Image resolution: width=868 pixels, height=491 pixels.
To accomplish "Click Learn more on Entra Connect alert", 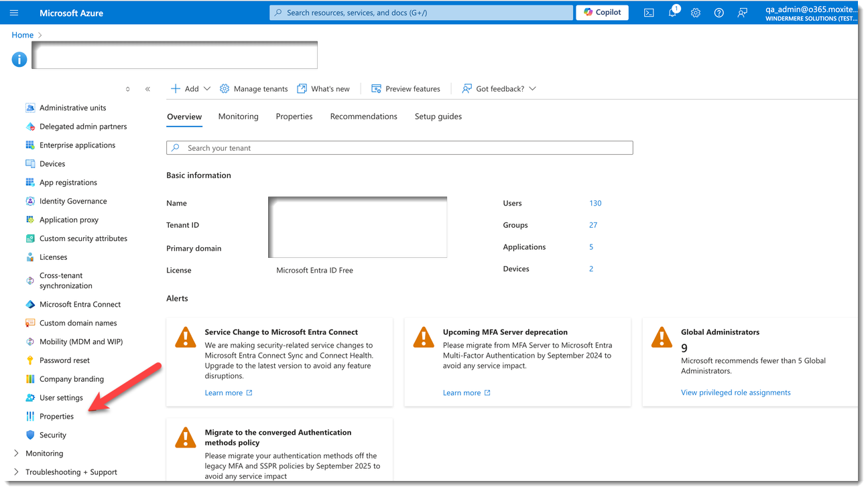I will 229,393.
